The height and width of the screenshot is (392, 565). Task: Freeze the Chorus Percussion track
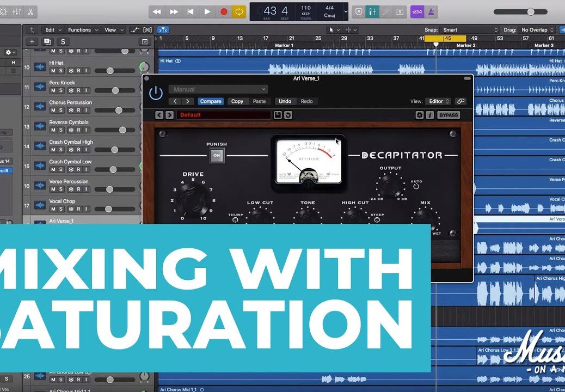click(x=71, y=110)
